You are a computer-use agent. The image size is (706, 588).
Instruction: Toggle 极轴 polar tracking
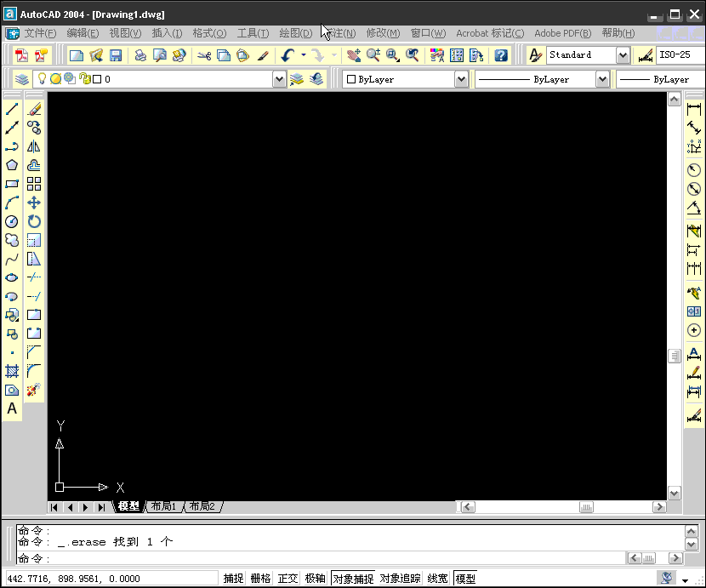point(315,578)
